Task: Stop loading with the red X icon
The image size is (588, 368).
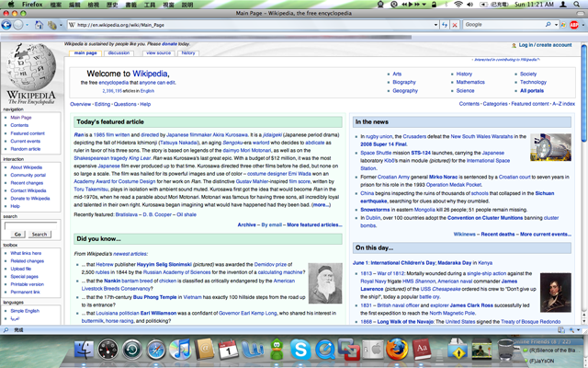Action: pos(455,25)
